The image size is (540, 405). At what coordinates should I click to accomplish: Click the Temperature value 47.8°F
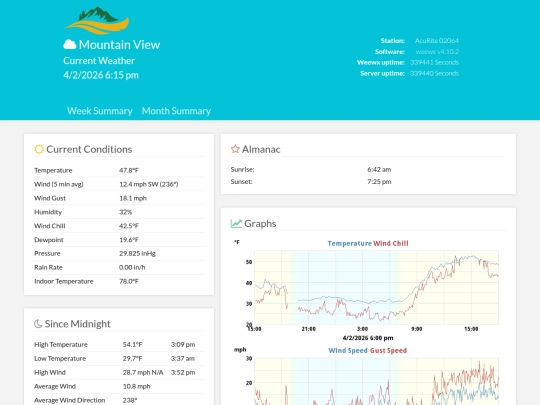pyautogui.click(x=129, y=170)
